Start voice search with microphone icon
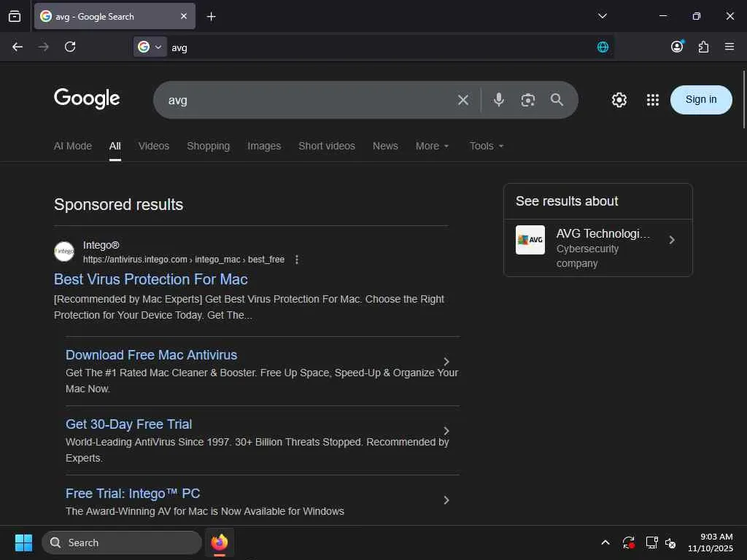747x560 pixels. pos(499,99)
